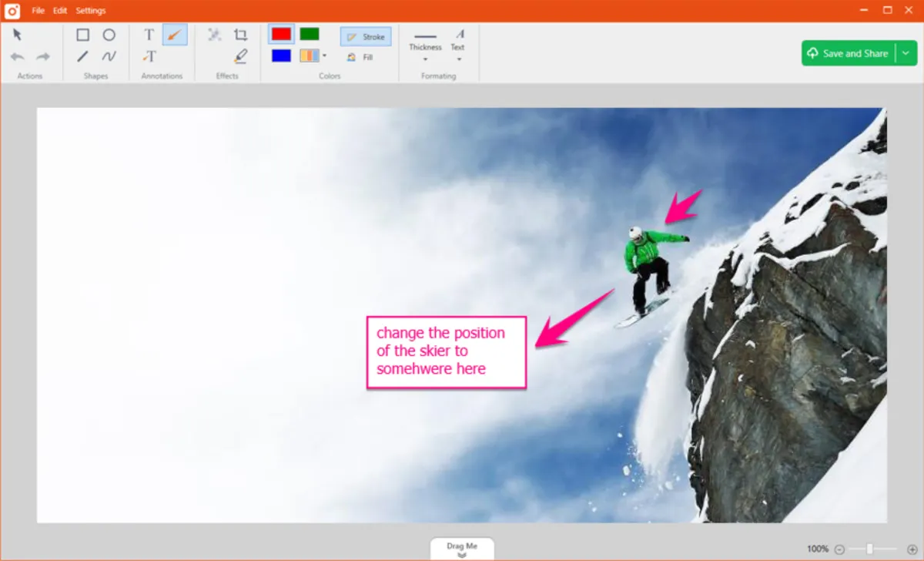Click the app logo icon
Viewport: 924px width, 561px height.
click(x=12, y=11)
